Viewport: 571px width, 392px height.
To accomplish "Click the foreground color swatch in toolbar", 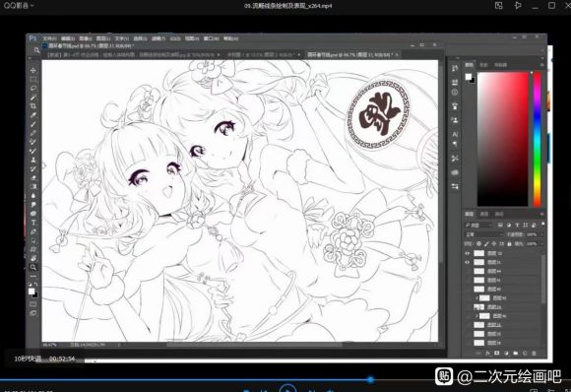I will [32, 292].
